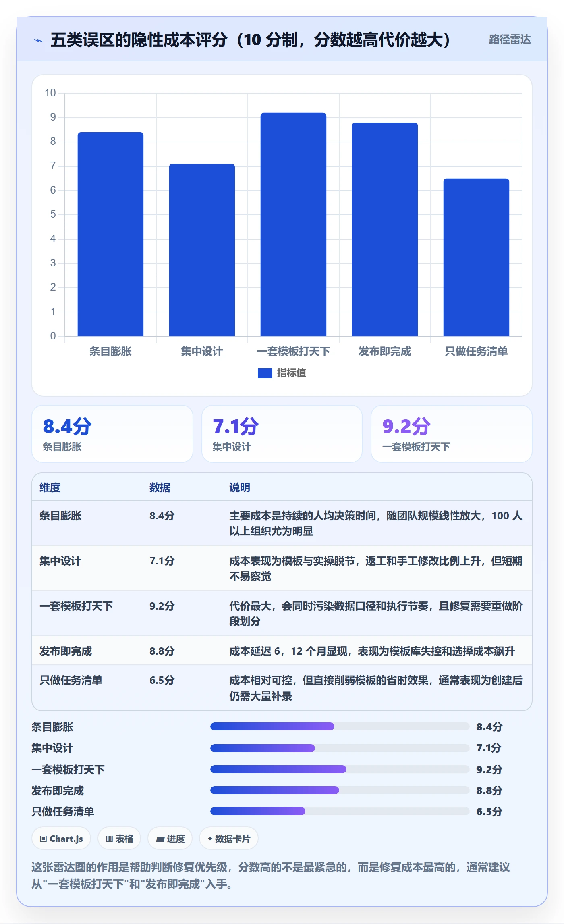The image size is (564, 924).
Task: Select the 只做任务清单 bar in the chart
Action: point(476,257)
